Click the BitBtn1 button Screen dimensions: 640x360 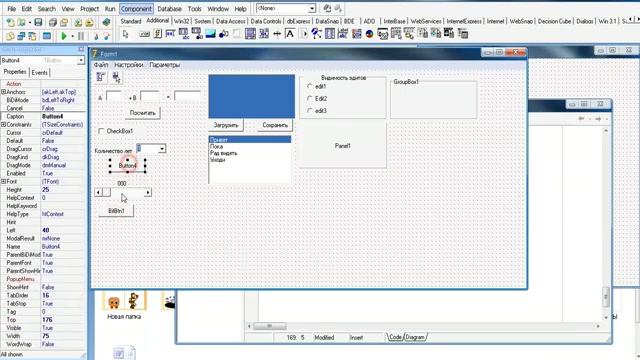click(x=116, y=211)
